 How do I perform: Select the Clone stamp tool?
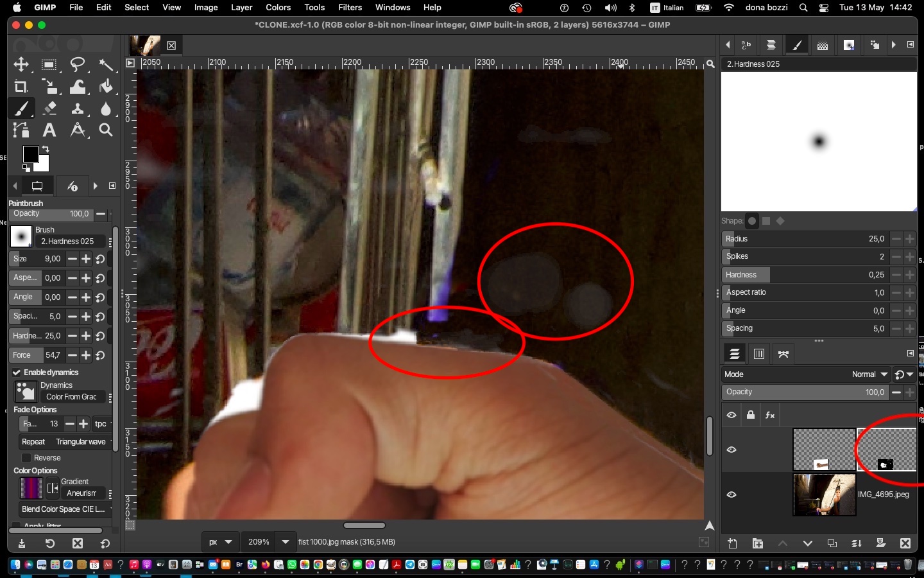pyautogui.click(x=78, y=109)
